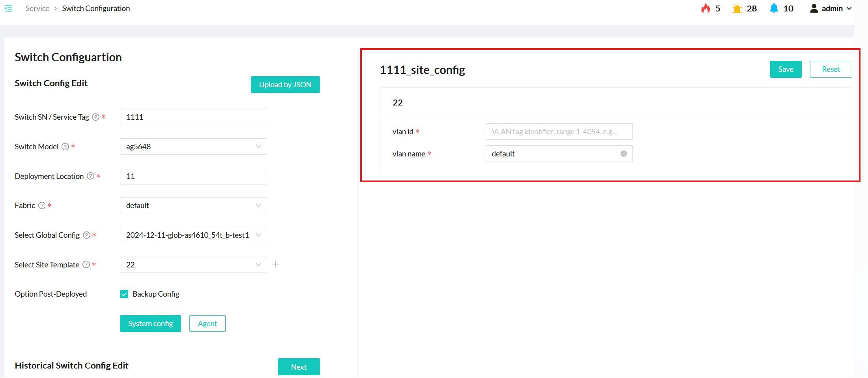The height and width of the screenshot is (378, 868).
Task: Open the admin user menu
Action: pos(831,8)
